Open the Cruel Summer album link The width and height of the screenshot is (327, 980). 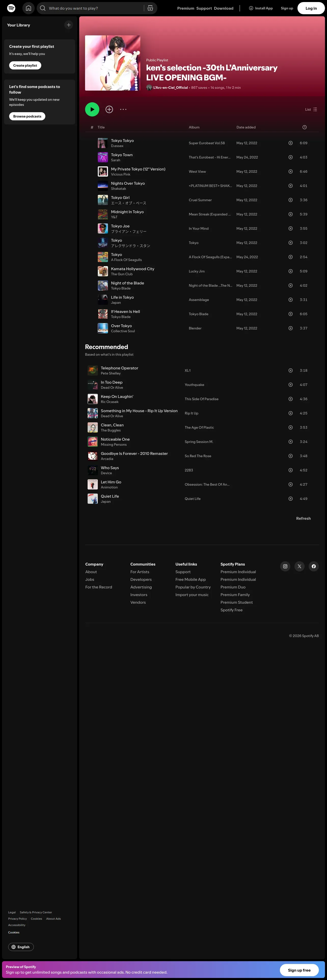point(200,200)
